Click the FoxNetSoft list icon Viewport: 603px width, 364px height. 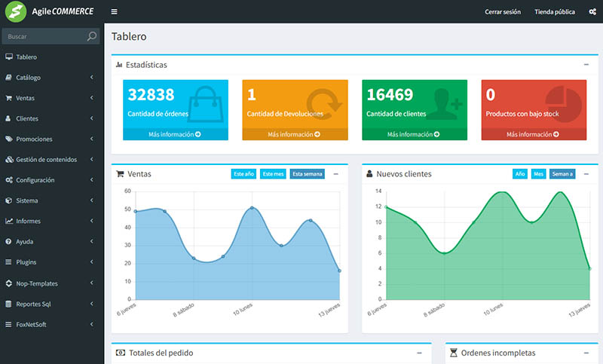pyautogui.click(x=8, y=324)
